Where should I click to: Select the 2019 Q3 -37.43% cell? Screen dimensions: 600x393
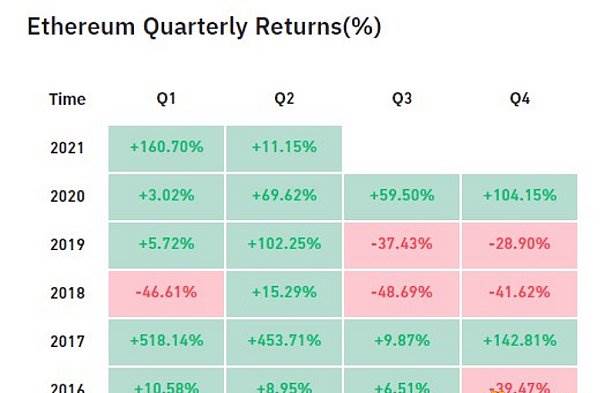(402, 245)
